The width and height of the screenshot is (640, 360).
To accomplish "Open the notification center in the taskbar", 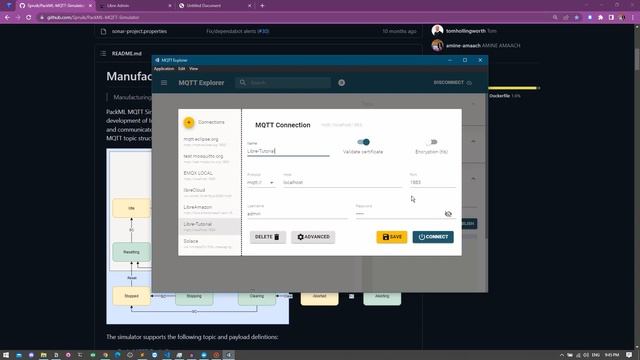I will pos(629,355).
